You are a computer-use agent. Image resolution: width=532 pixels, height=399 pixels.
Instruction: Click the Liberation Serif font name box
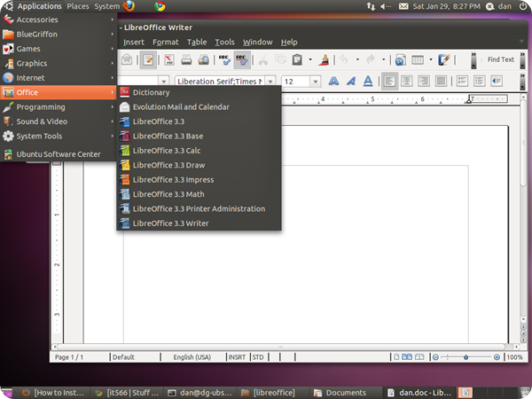[x=220, y=82]
